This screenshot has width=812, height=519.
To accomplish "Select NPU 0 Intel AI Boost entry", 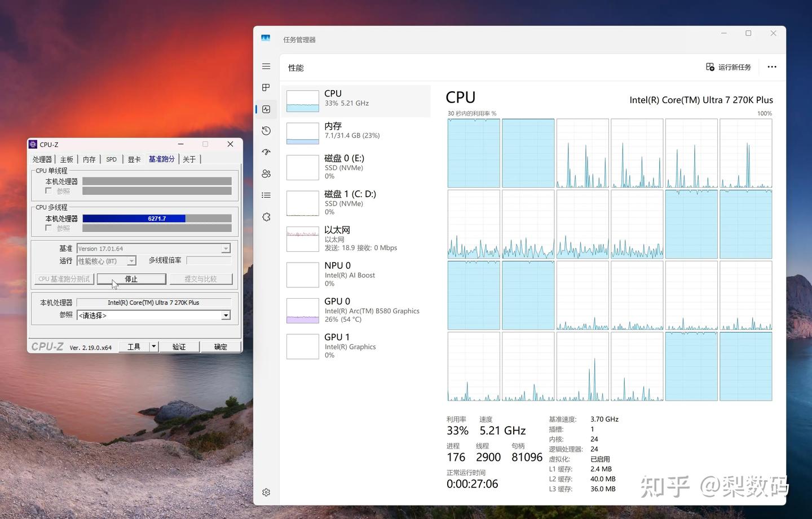I will [356, 274].
